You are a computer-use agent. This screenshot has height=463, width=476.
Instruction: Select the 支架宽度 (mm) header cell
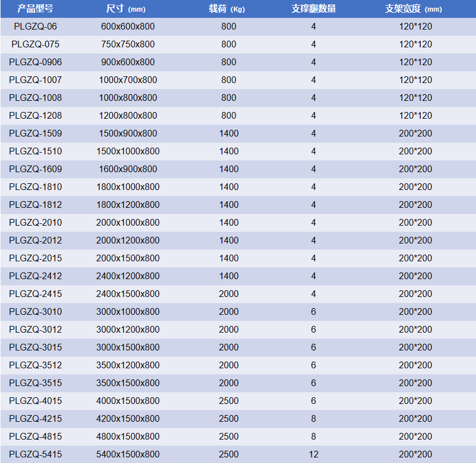[414, 9]
